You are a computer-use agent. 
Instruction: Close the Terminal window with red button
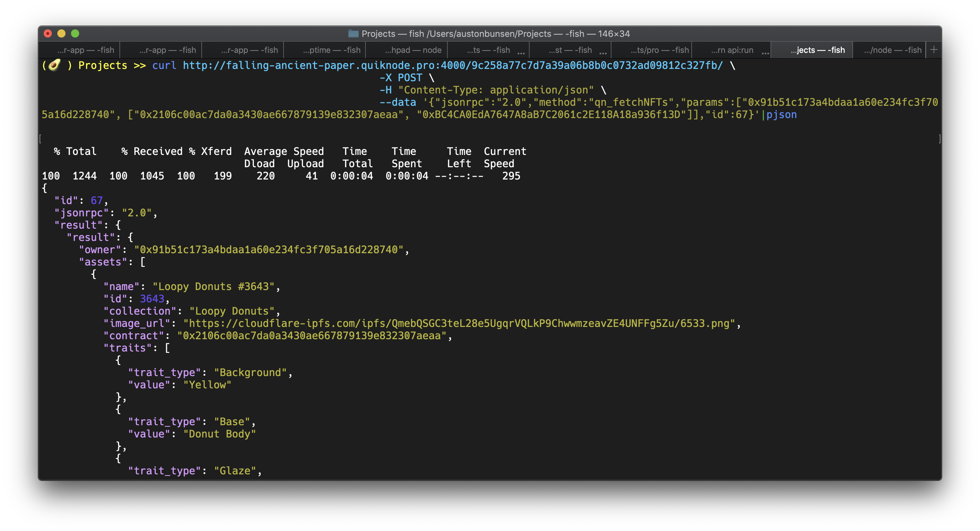(x=48, y=33)
